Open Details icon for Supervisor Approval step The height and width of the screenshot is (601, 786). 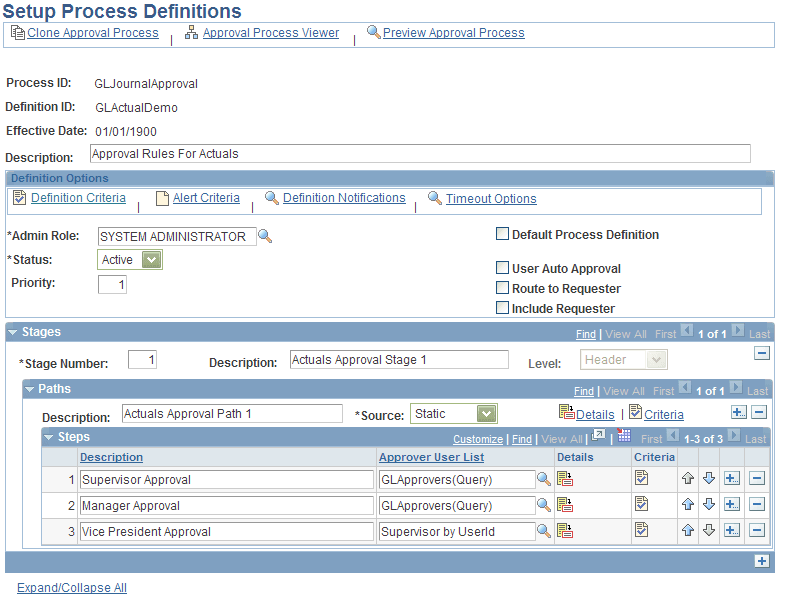click(565, 479)
